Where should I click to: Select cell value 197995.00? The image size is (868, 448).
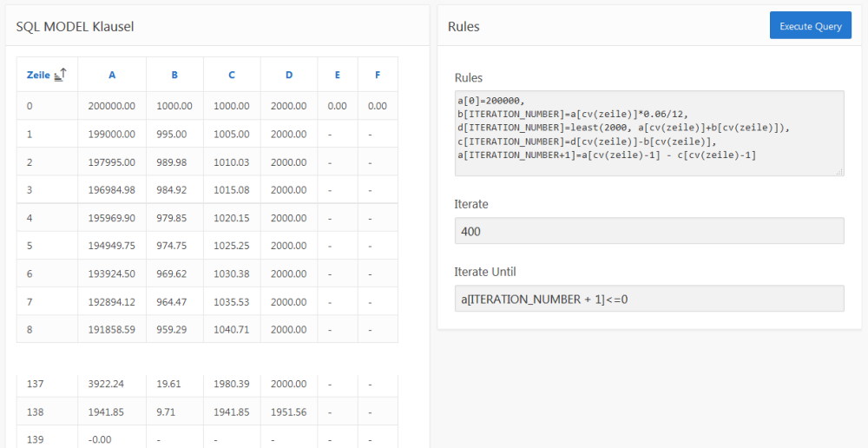112,162
